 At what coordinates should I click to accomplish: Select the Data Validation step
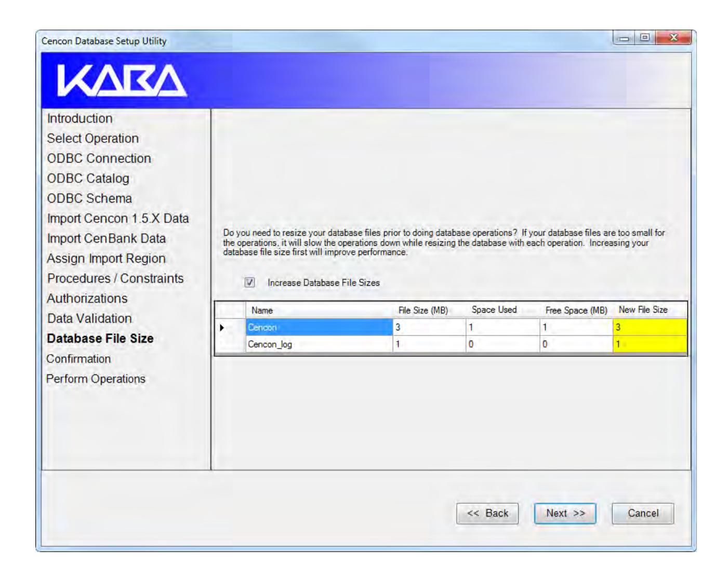89,318
